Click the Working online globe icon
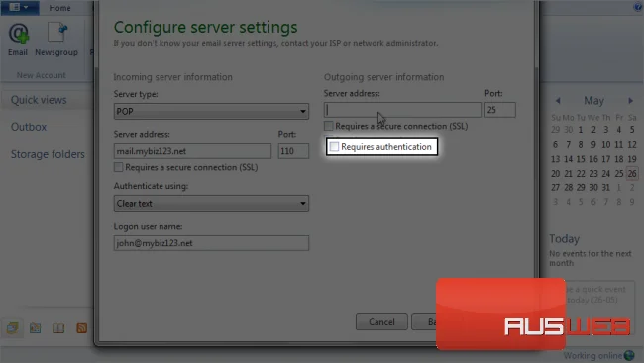 tap(629, 355)
